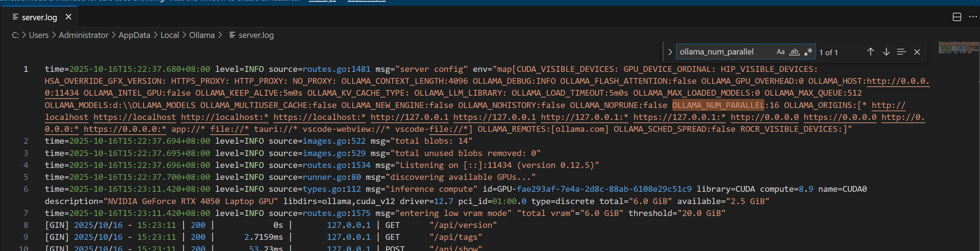Open the AppData breadcrumb
The width and height of the screenshot is (980, 251).
pos(134,35)
